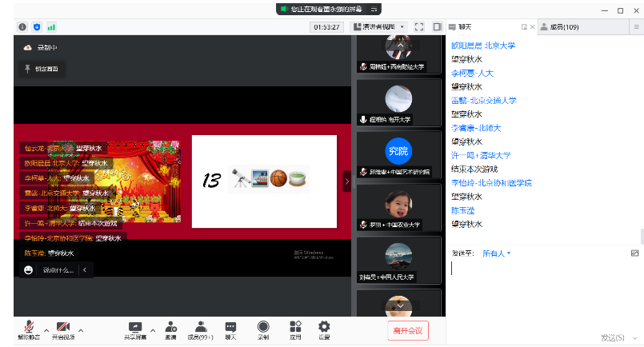Click the shared slide showing 13
This screenshot has height=347, width=644.
tap(264, 181)
